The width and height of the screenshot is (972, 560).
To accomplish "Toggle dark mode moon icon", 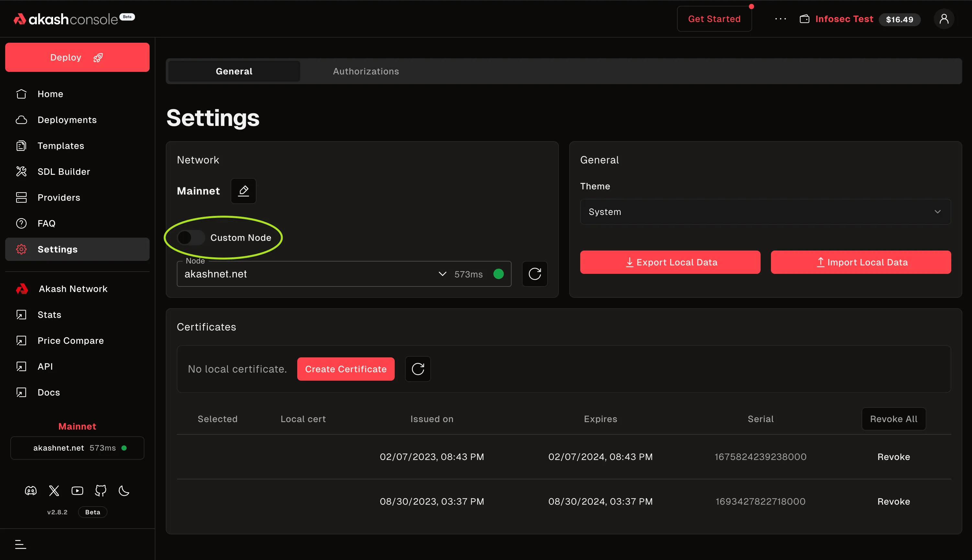I will (x=124, y=491).
